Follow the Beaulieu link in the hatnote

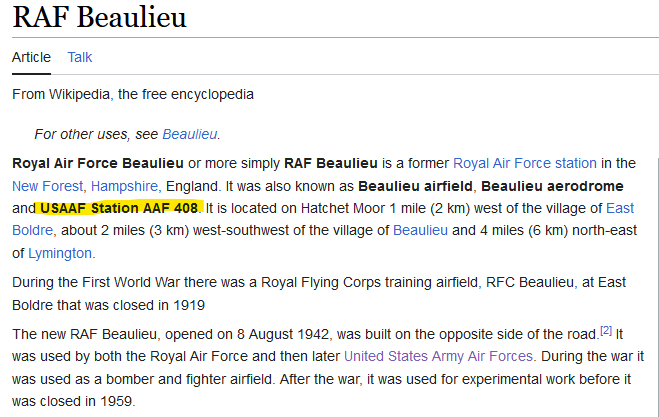pyautogui.click(x=189, y=134)
